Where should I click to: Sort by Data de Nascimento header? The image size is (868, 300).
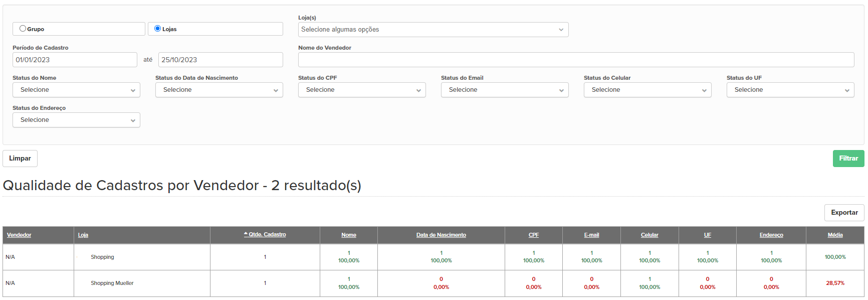tap(441, 235)
